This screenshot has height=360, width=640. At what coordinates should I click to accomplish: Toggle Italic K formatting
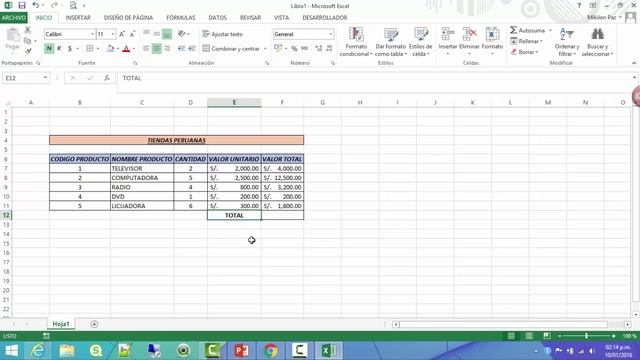pyautogui.click(x=59, y=49)
